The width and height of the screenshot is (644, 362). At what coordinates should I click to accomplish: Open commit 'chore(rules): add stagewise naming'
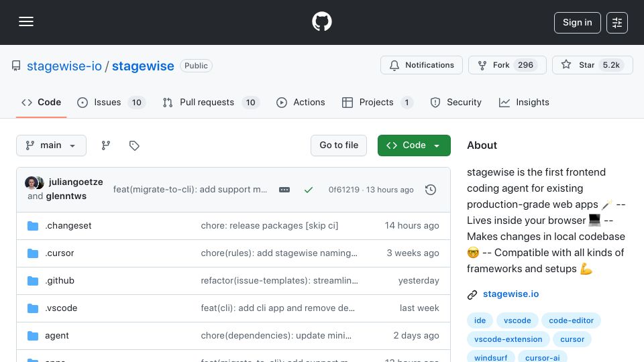[279, 253]
